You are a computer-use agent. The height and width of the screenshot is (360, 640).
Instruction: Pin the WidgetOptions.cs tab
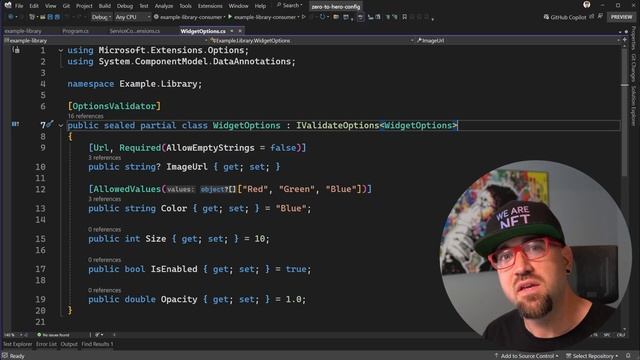[x=232, y=31]
